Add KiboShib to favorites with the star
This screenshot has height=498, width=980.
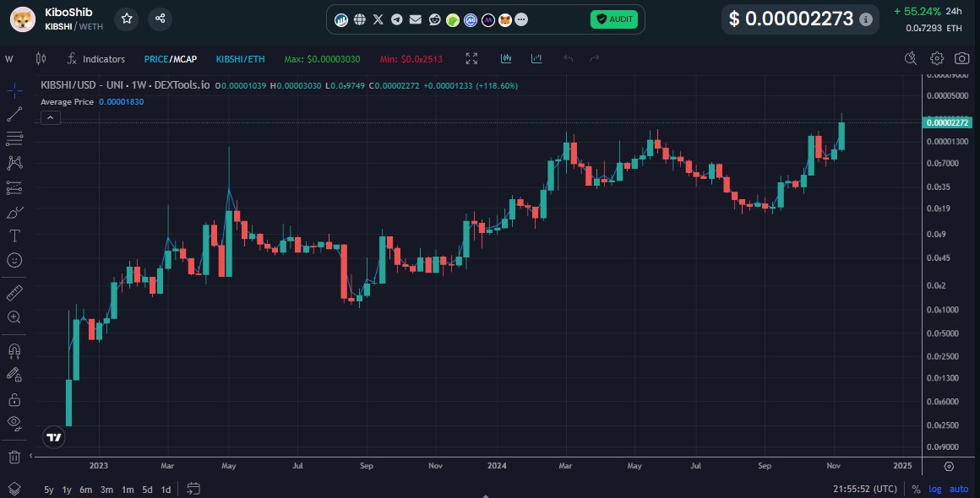point(126,19)
